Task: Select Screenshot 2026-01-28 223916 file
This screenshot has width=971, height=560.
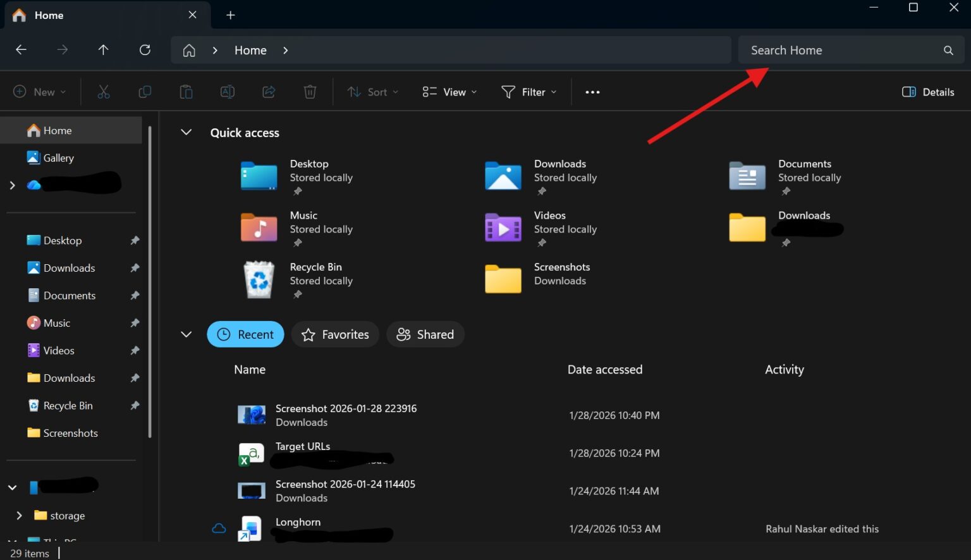Action: (x=346, y=409)
